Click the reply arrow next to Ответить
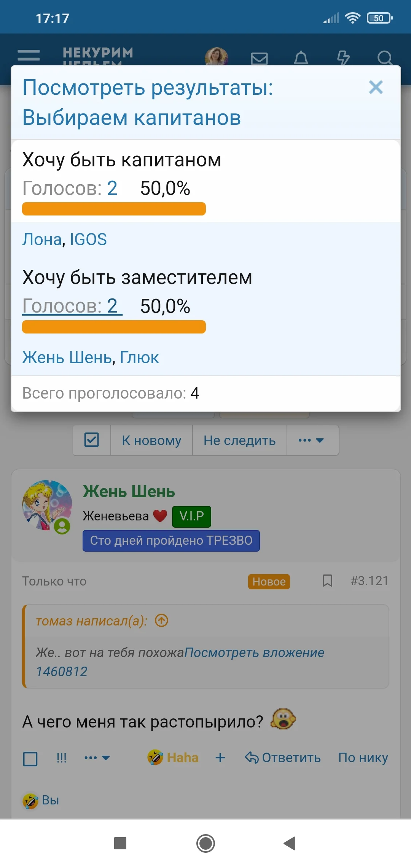 (252, 758)
